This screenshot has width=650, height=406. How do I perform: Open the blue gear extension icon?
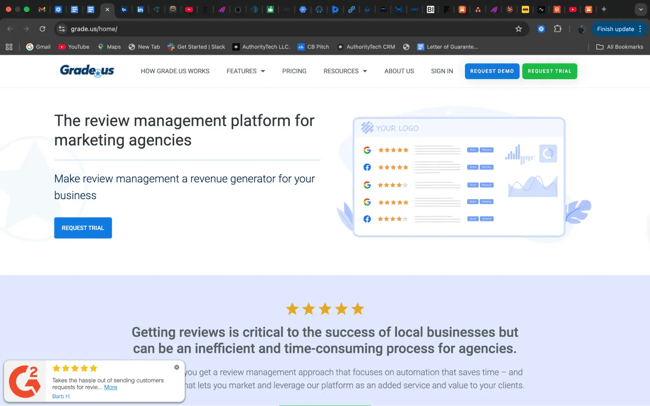pyautogui.click(x=541, y=29)
